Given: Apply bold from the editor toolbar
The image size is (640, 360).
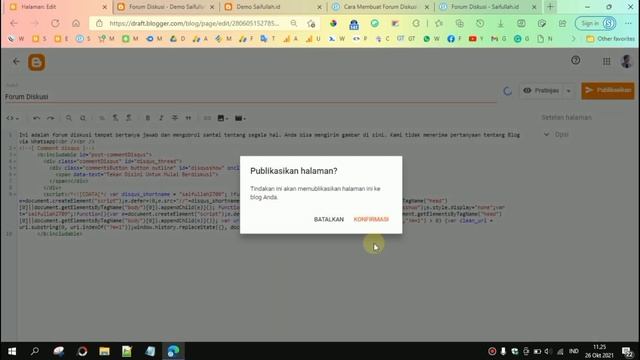Looking at the screenshot, I should pos(148,118).
